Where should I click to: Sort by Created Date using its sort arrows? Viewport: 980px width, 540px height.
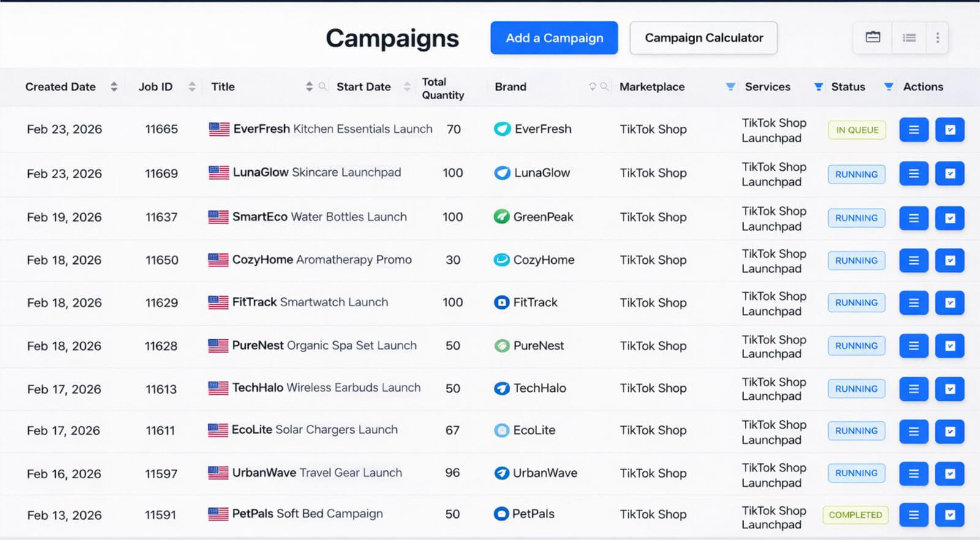coord(114,86)
